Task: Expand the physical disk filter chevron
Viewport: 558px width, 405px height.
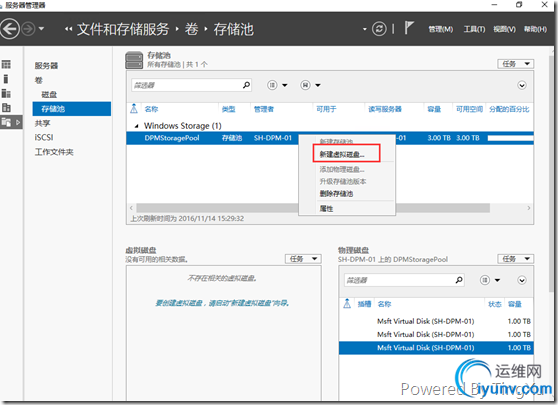Action: tap(522, 280)
